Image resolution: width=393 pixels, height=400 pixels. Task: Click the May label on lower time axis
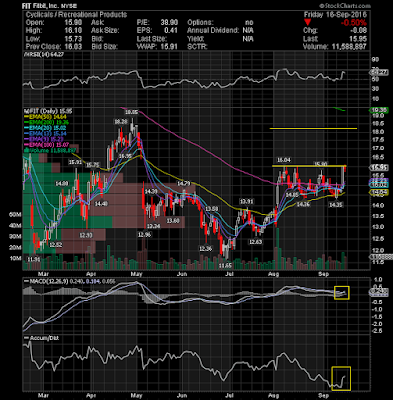(x=136, y=396)
